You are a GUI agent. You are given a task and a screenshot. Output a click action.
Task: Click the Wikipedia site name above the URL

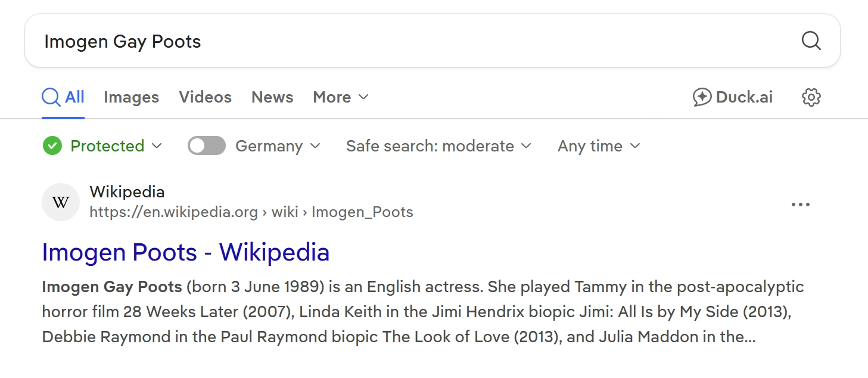tap(127, 192)
